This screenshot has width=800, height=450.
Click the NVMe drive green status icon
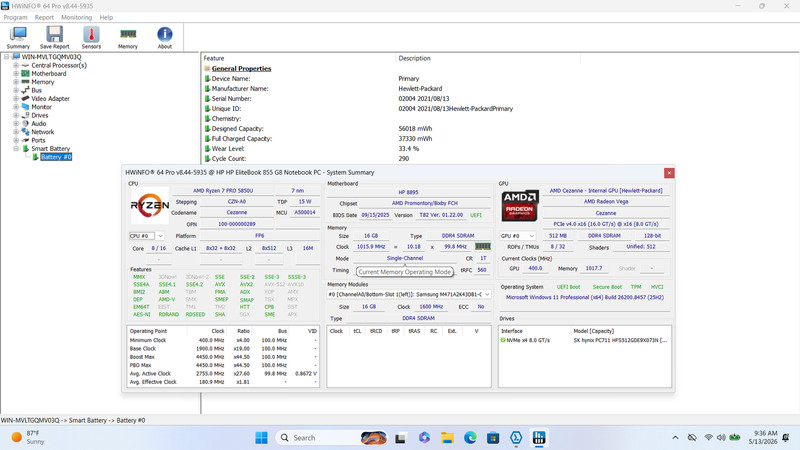coord(503,340)
